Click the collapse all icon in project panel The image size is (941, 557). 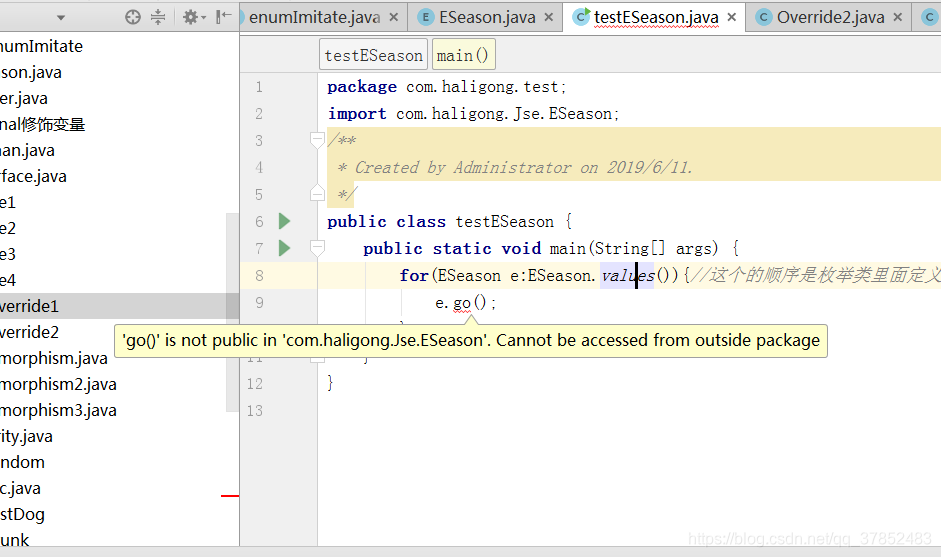click(158, 17)
